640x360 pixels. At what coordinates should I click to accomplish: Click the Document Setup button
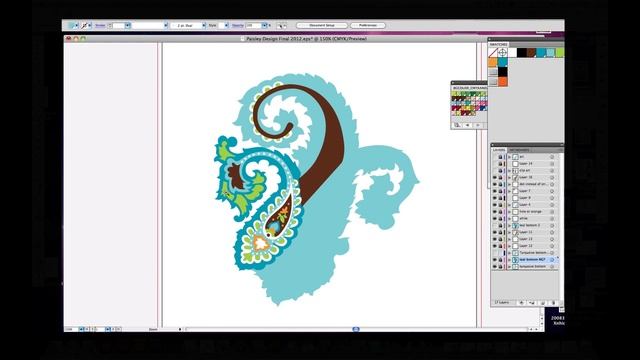coord(322,25)
